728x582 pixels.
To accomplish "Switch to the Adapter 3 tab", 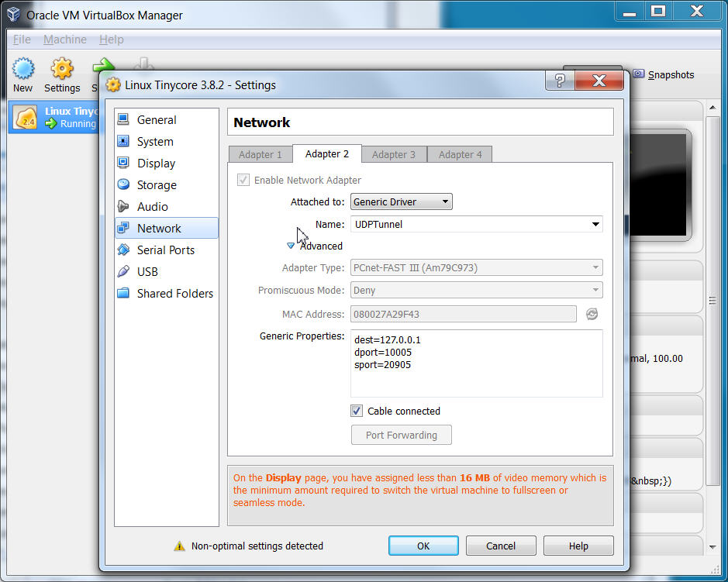I will 394,154.
